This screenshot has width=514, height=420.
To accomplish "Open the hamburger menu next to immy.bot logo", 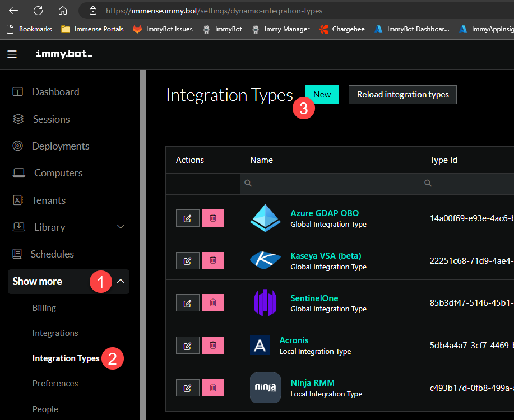I will coord(12,54).
